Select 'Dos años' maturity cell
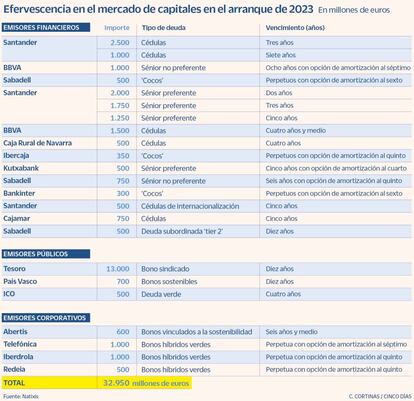This screenshot has width=414, height=401. pyautogui.click(x=279, y=93)
